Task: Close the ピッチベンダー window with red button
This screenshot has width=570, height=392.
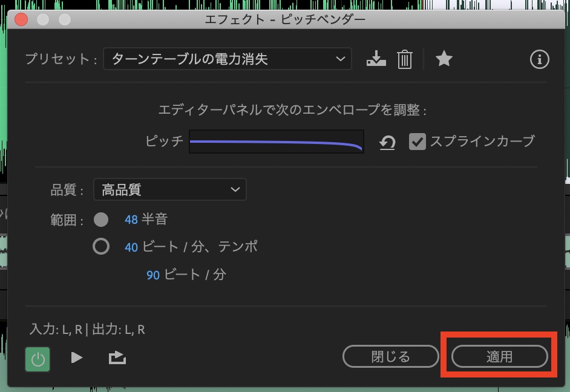Action: point(21,19)
